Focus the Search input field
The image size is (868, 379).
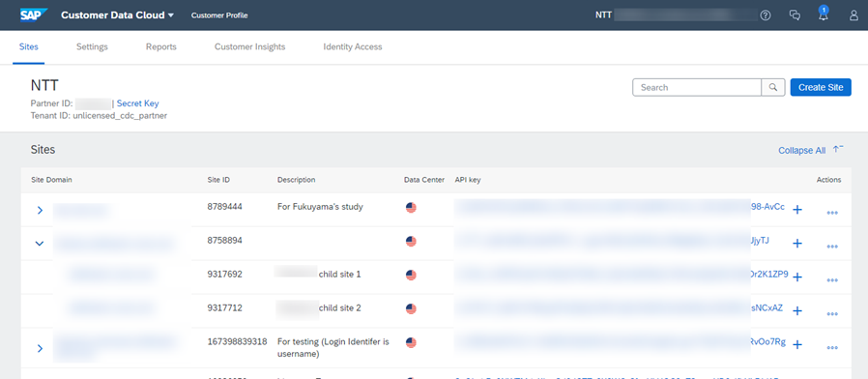click(697, 88)
